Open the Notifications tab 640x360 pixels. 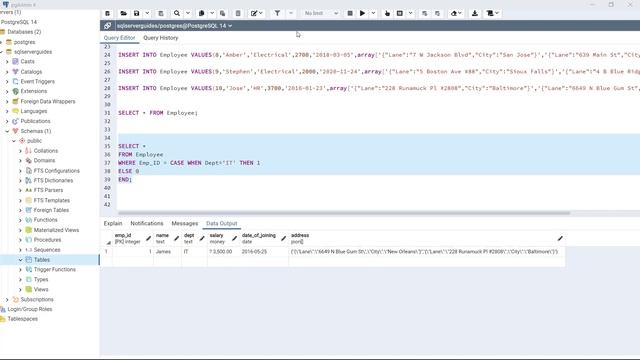point(147,223)
